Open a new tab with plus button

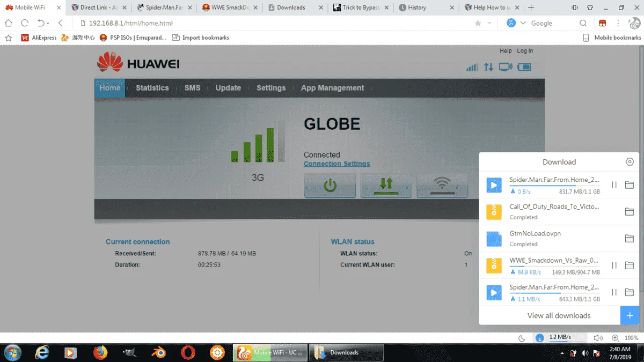(531, 8)
